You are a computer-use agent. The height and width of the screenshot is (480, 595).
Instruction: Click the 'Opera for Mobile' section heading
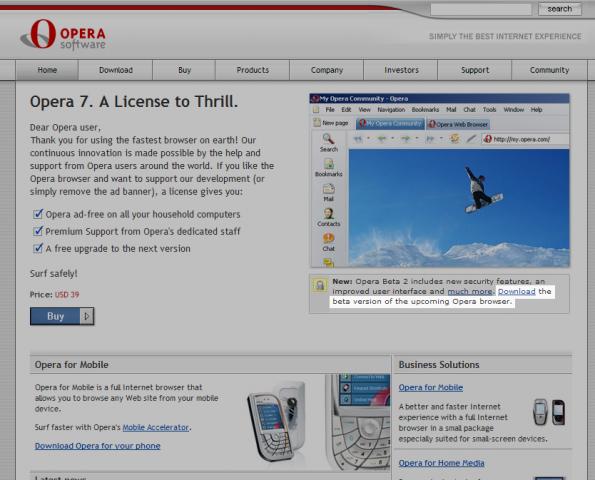coord(71,365)
